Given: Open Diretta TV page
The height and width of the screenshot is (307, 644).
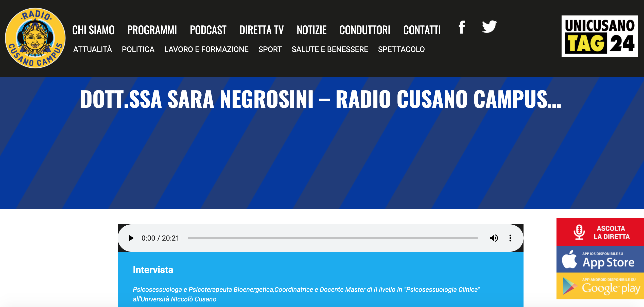Looking at the screenshot, I should point(262,30).
